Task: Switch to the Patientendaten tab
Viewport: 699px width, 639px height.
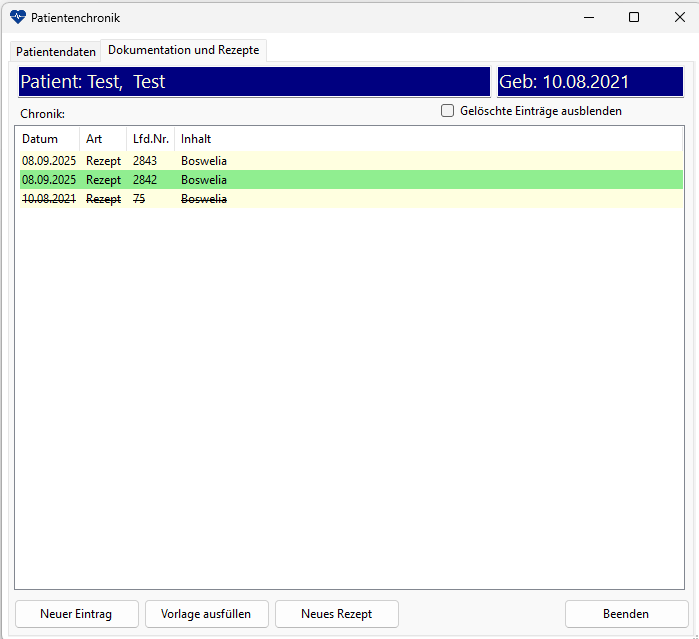Action: (56, 52)
